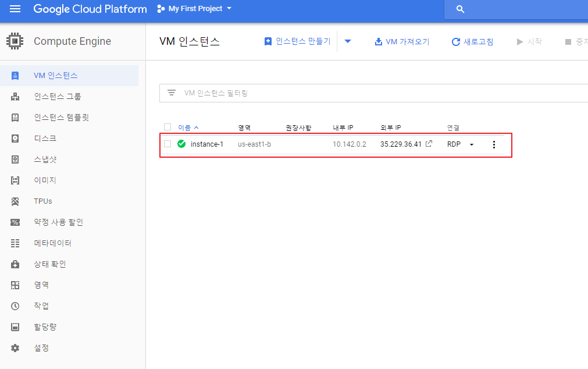Click the 디스크 disk icon in sidebar
This screenshot has height=369, width=588.
pos(15,139)
